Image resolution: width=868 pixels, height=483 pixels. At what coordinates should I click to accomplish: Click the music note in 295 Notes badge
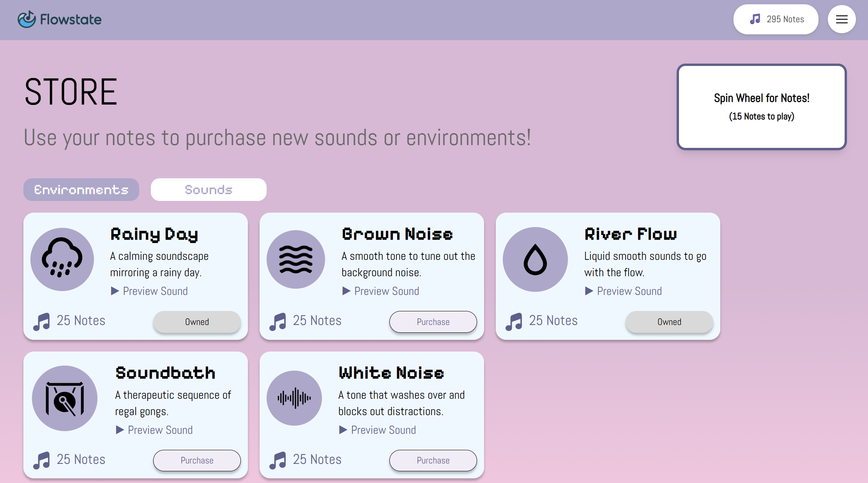pyautogui.click(x=755, y=19)
